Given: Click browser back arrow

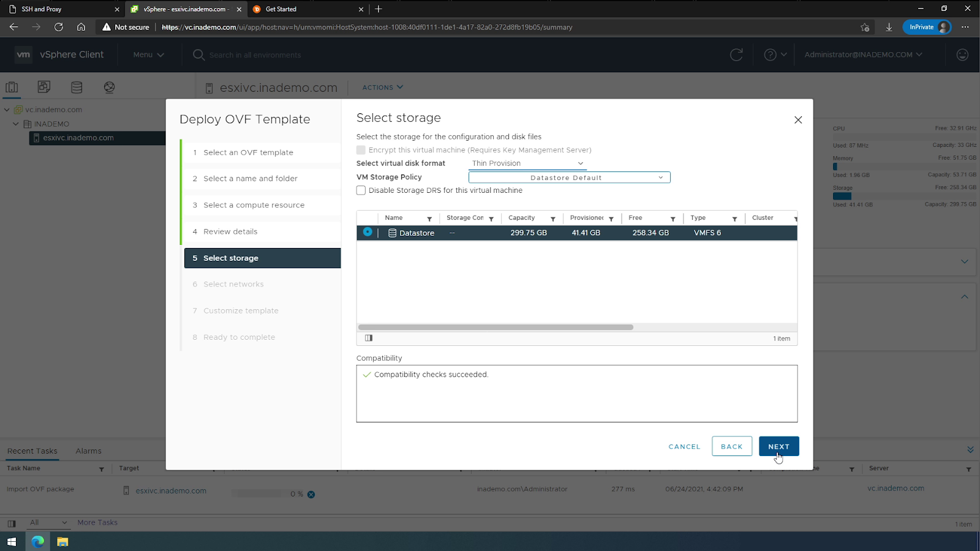Looking at the screenshot, I should [13, 27].
